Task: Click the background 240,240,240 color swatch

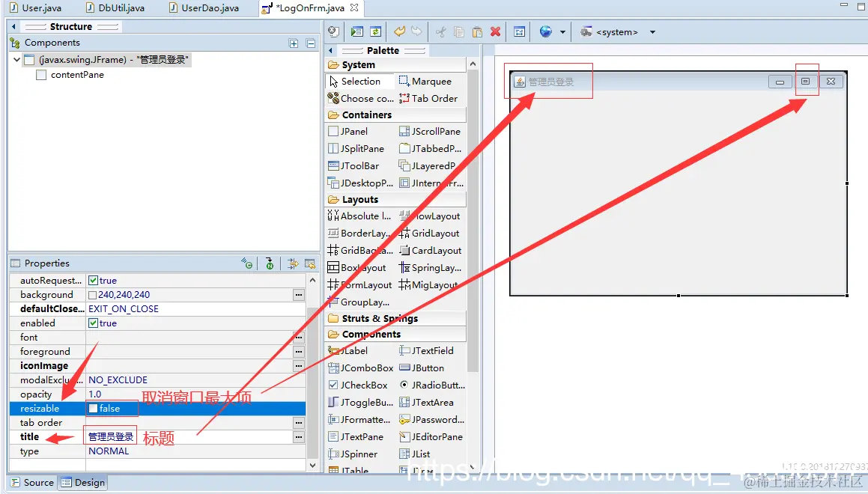Action: click(x=92, y=295)
